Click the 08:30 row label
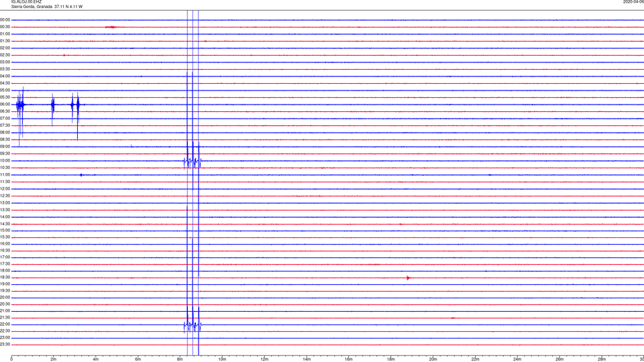This screenshot has height=362, width=644. (x=5, y=139)
